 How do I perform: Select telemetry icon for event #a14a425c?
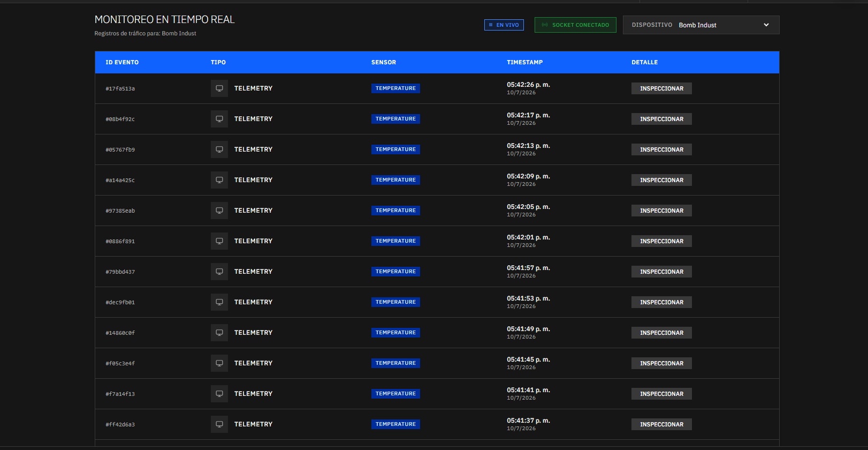[x=219, y=180]
